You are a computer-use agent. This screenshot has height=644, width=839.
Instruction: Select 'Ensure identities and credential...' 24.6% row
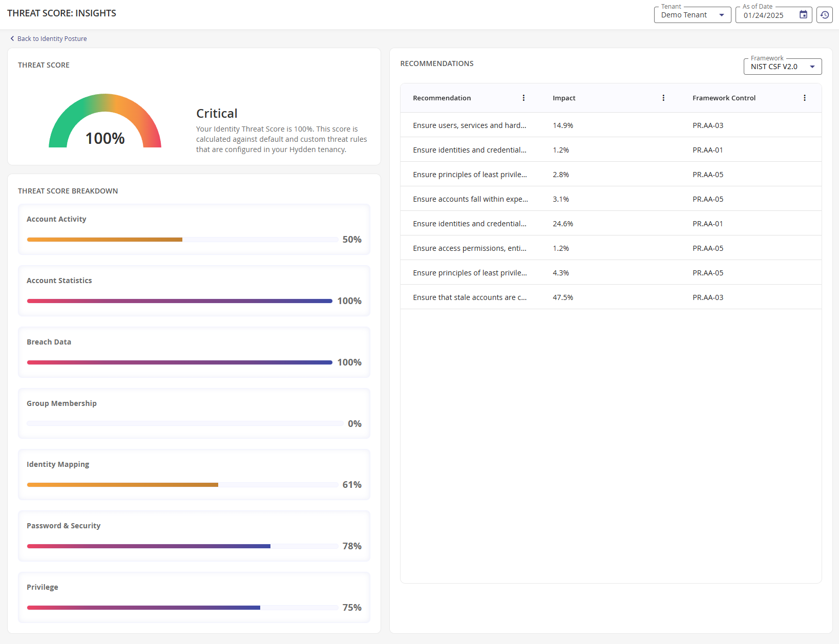point(611,223)
